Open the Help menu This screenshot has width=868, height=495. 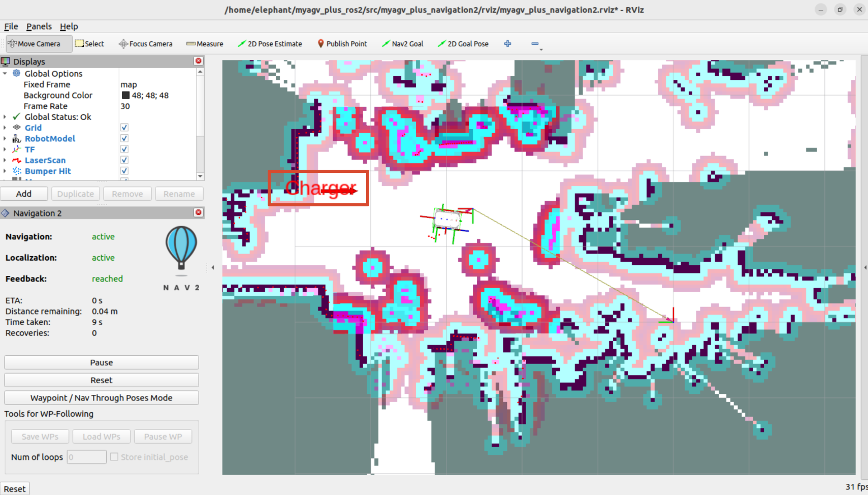69,26
